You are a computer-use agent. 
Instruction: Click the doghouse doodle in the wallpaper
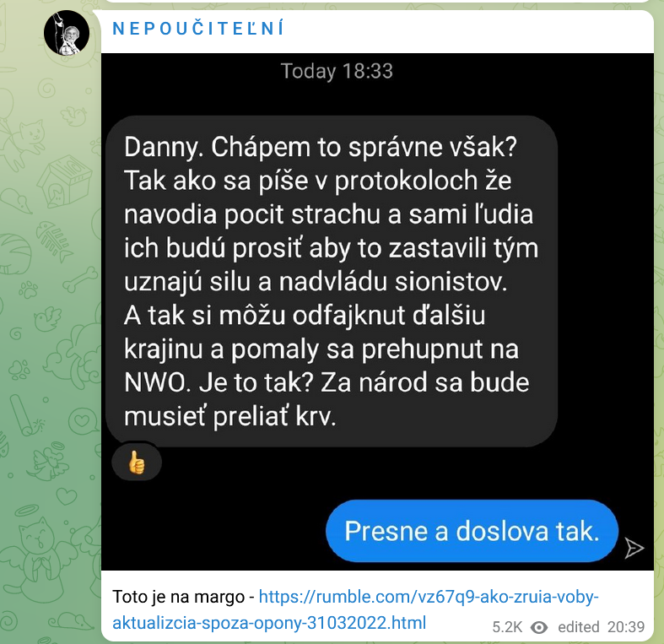coord(64,180)
